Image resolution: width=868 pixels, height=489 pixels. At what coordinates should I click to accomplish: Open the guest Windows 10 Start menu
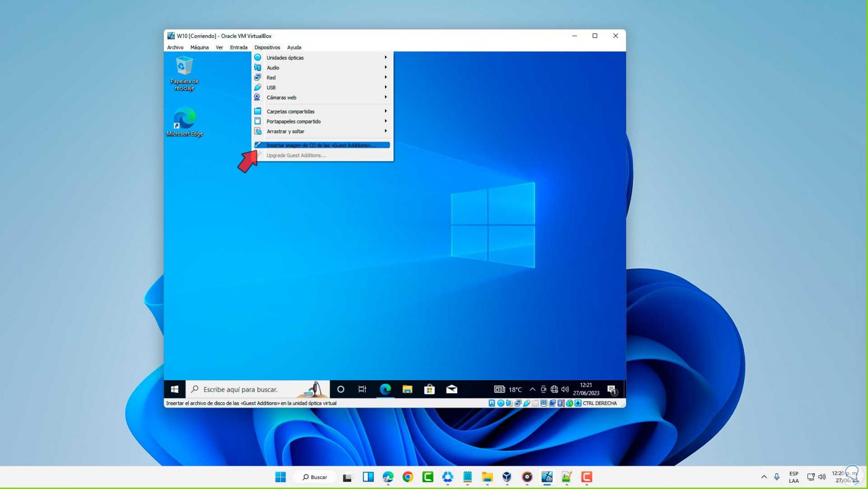(x=175, y=390)
